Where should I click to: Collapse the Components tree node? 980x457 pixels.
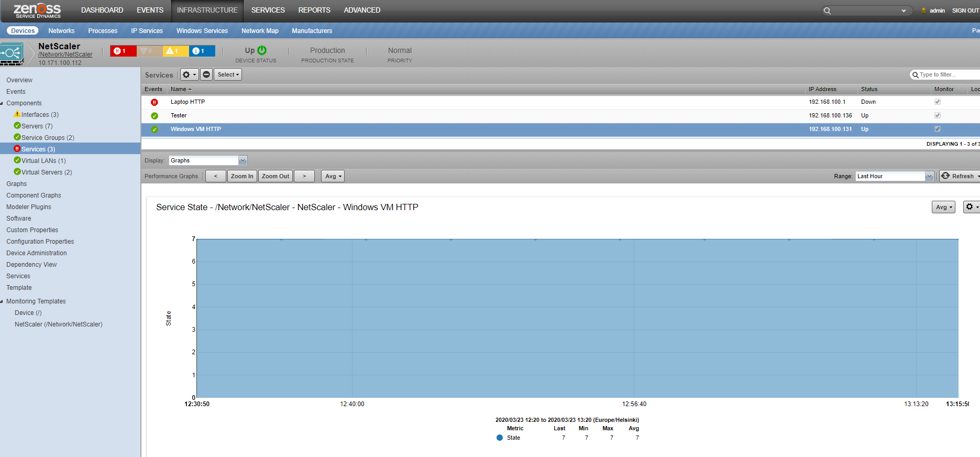(x=2, y=103)
